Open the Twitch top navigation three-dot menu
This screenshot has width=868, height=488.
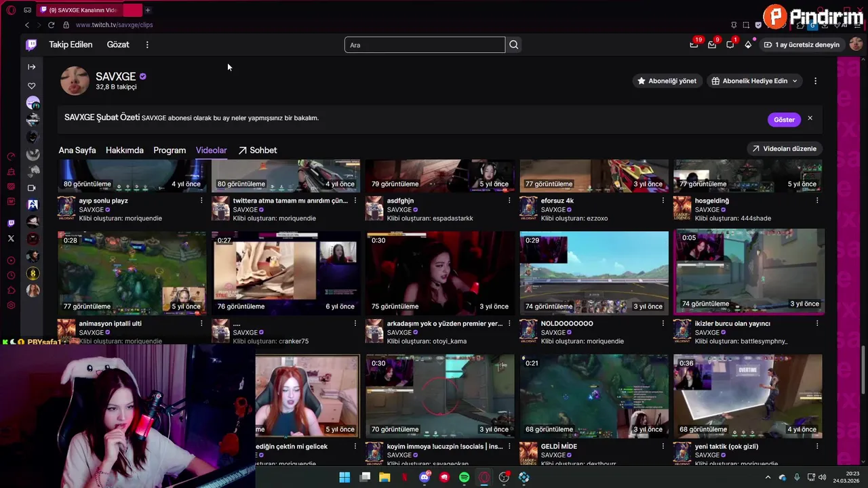click(147, 45)
